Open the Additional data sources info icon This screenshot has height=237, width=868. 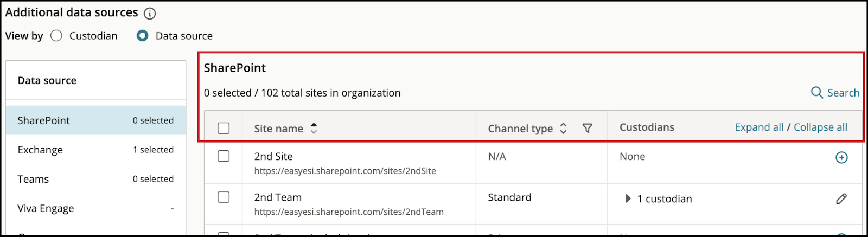click(150, 14)
